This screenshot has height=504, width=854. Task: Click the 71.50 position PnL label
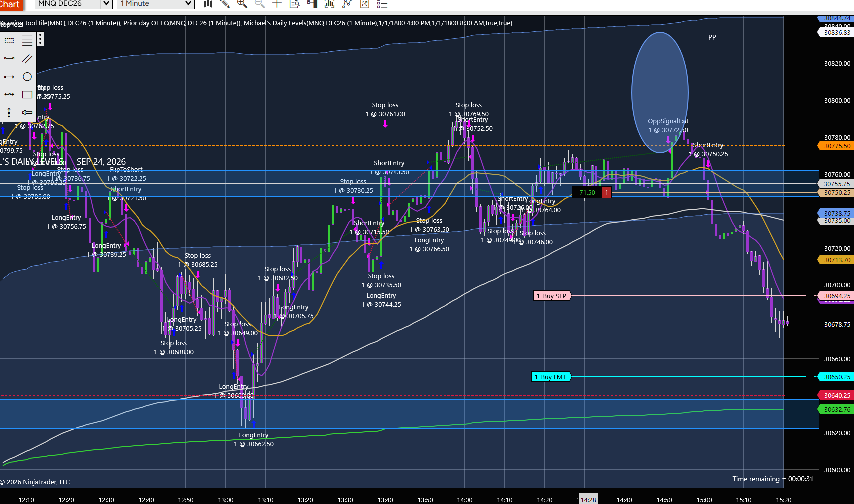pos(587,192)
